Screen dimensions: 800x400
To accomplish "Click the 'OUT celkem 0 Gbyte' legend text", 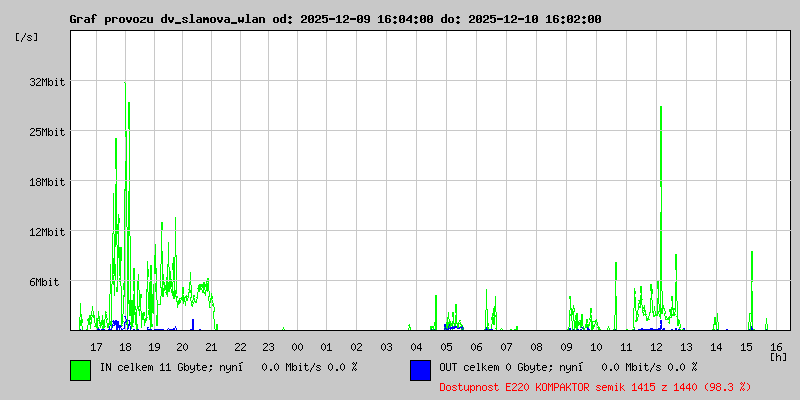I will 495,367.
